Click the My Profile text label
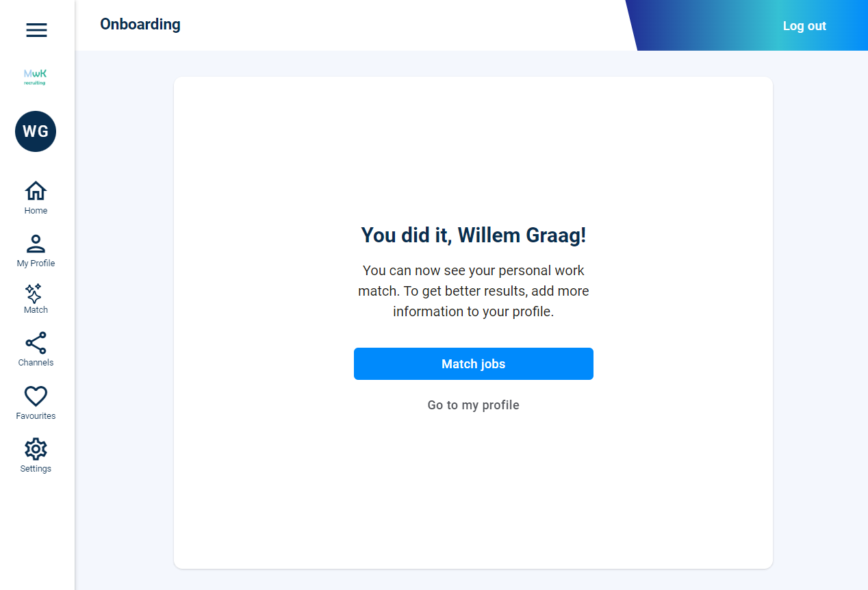 pos(36,264)
